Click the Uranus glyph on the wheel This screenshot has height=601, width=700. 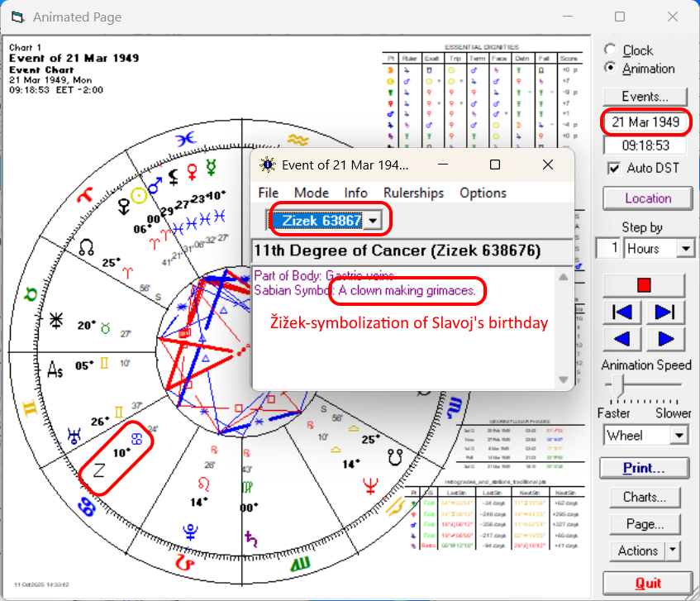74,436
